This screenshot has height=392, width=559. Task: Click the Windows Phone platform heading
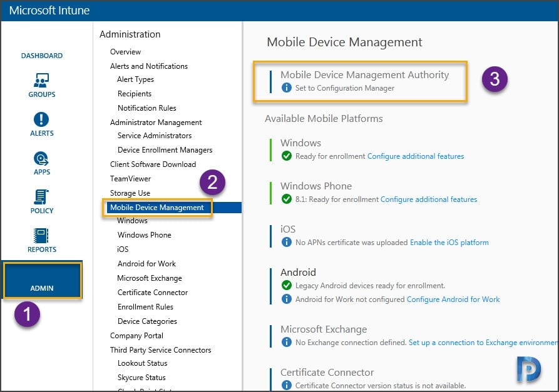[316, 186]
